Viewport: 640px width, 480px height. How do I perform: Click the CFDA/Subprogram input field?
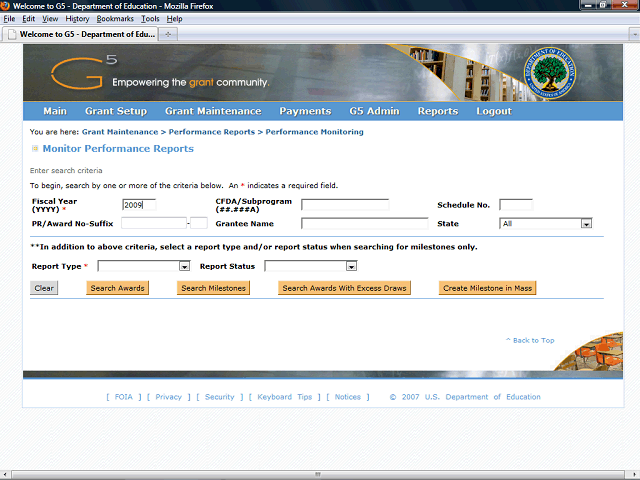(345, 205)
